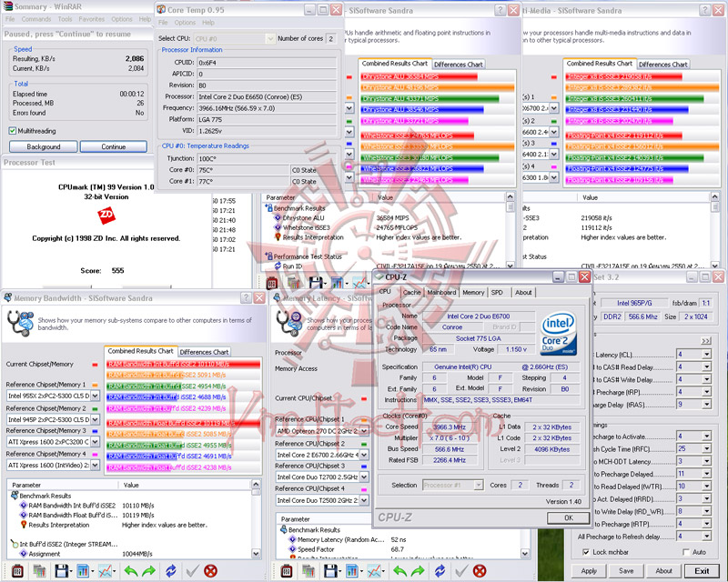
Task: Click OK in the CPU-Z window
Action: point(568,517)
